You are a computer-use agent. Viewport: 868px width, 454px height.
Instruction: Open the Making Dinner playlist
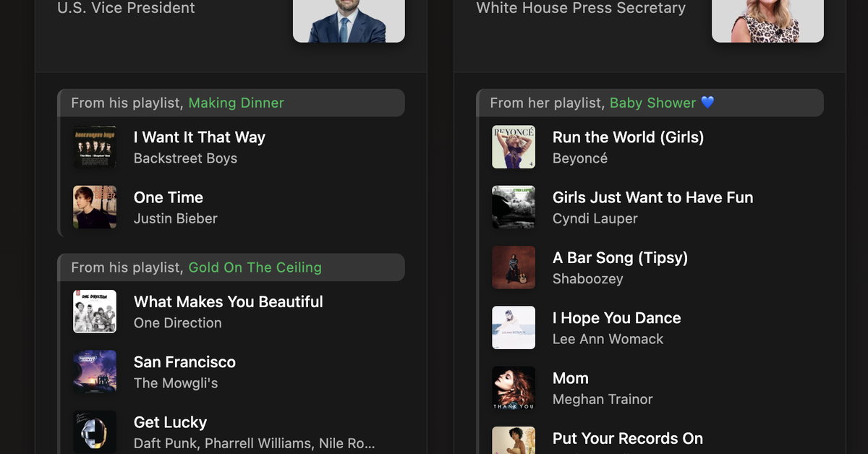coord(236,103)
